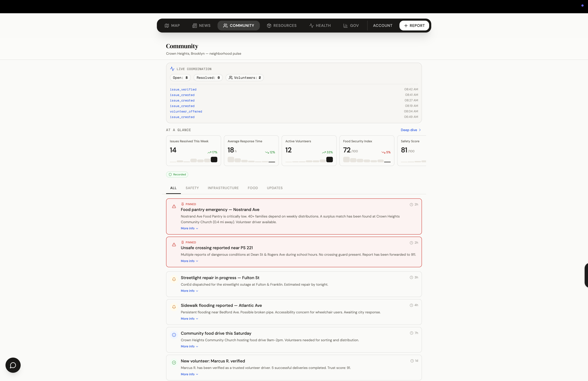Open the Account menu item
The image size is (588, 381).
coord(382,25)
